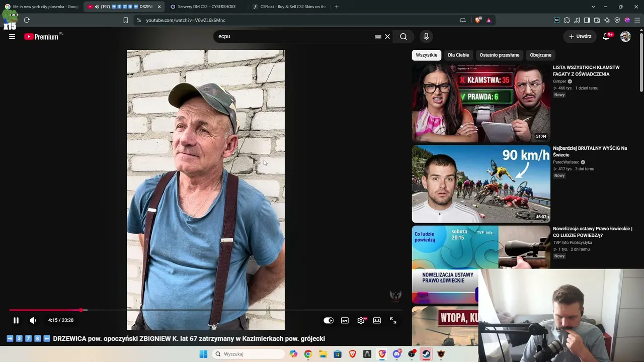644x362 pixels.
Task: Open the on-screen keyboard in search box
Action: [378, 36]
